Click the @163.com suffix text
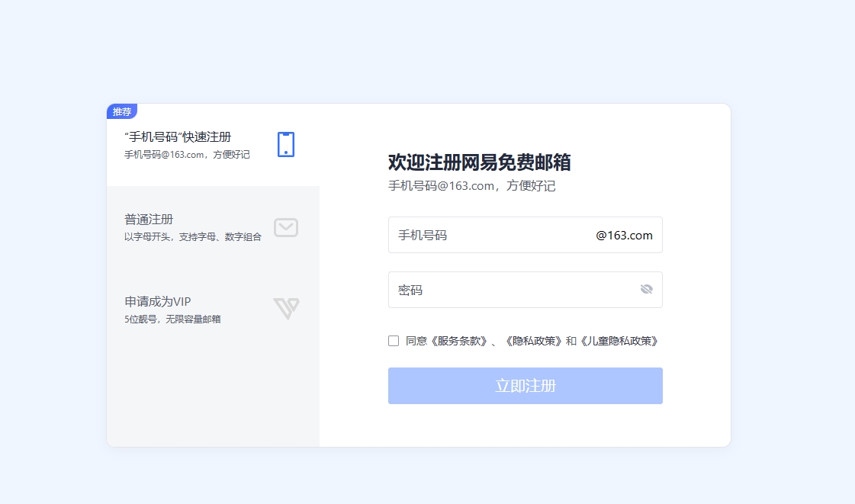The width and height of the screenshot is (855, 504). 624,236
